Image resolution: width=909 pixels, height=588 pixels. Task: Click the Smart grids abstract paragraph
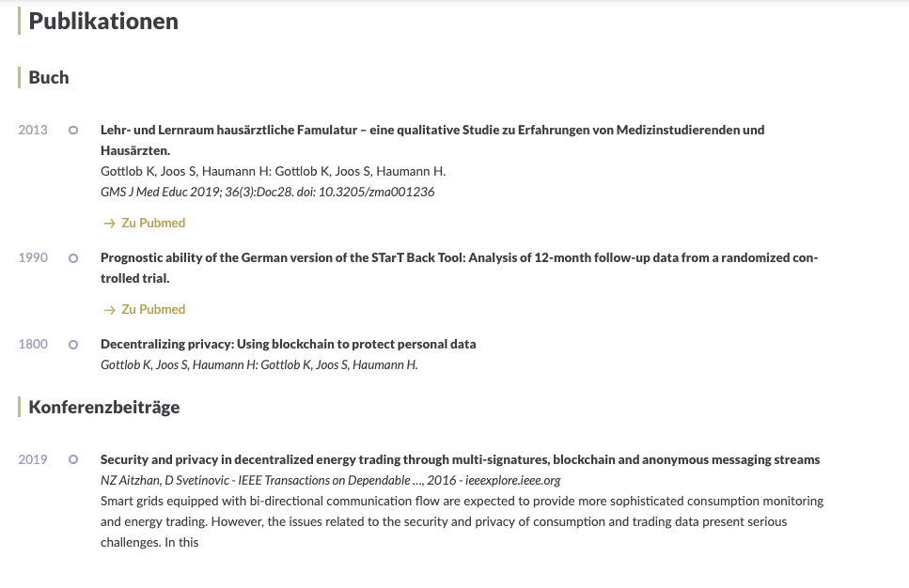[462, 521]
